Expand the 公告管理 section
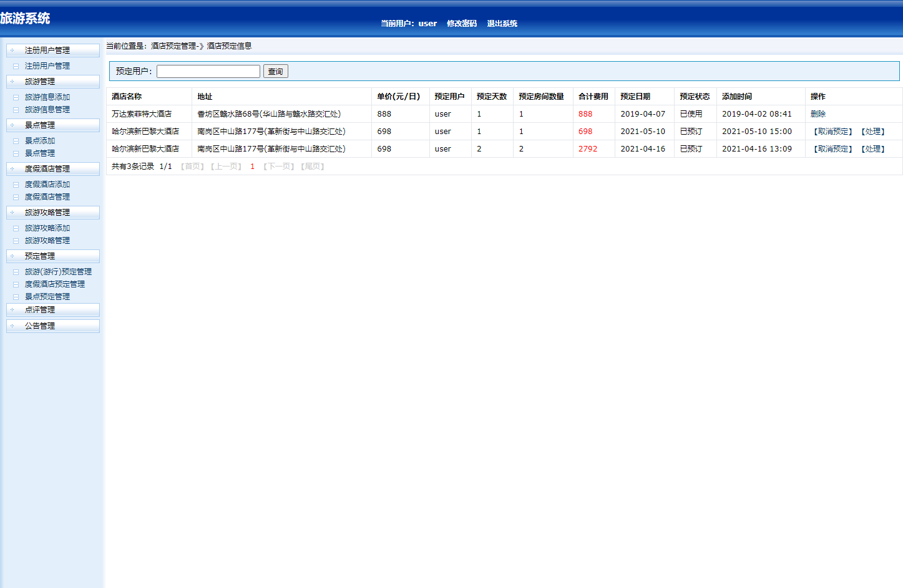903x588 pixels. pos(52,326)
